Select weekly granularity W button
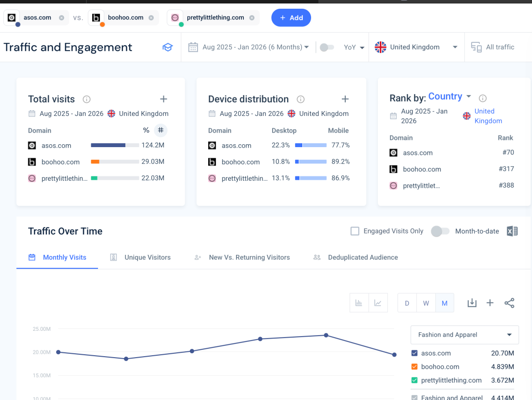The image size is (532, 400). (x=426, y=303)
